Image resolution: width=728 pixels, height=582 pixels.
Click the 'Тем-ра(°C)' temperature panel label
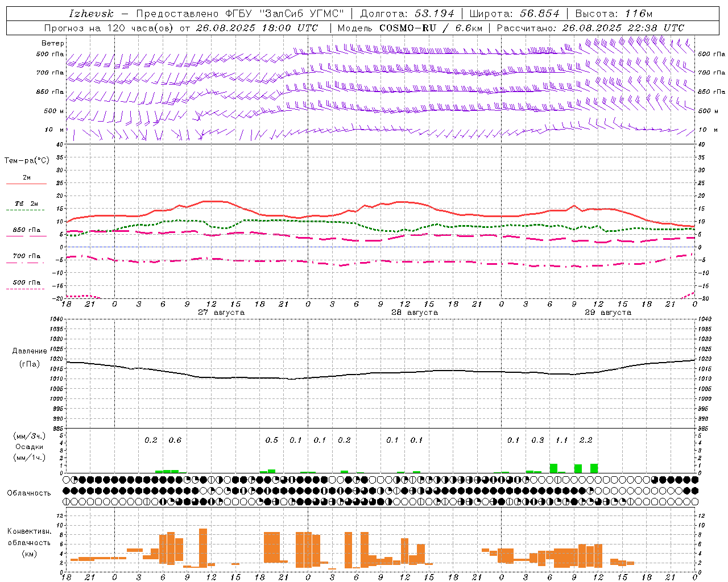point(27,161)
